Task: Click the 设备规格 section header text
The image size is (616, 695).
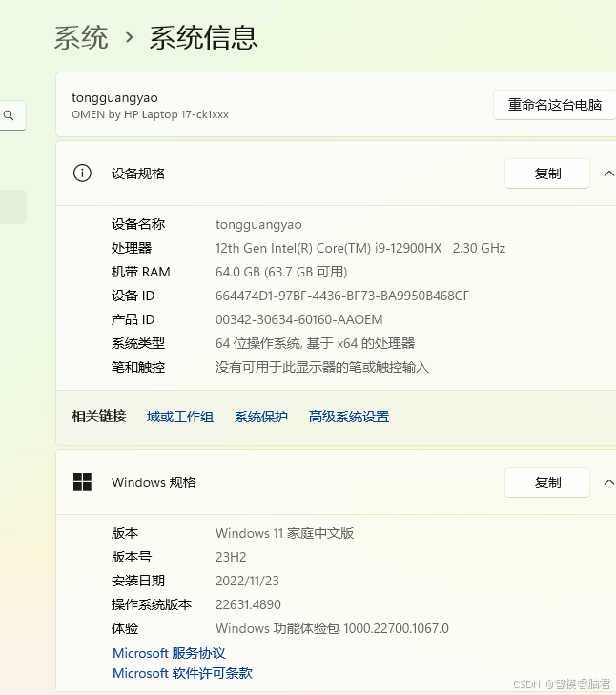Action: tap(138, 174)
